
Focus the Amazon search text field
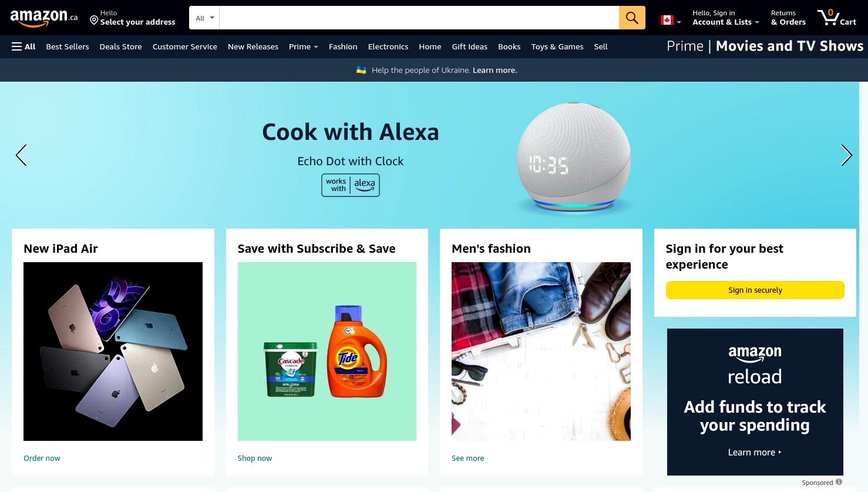(x=419, y=18)
